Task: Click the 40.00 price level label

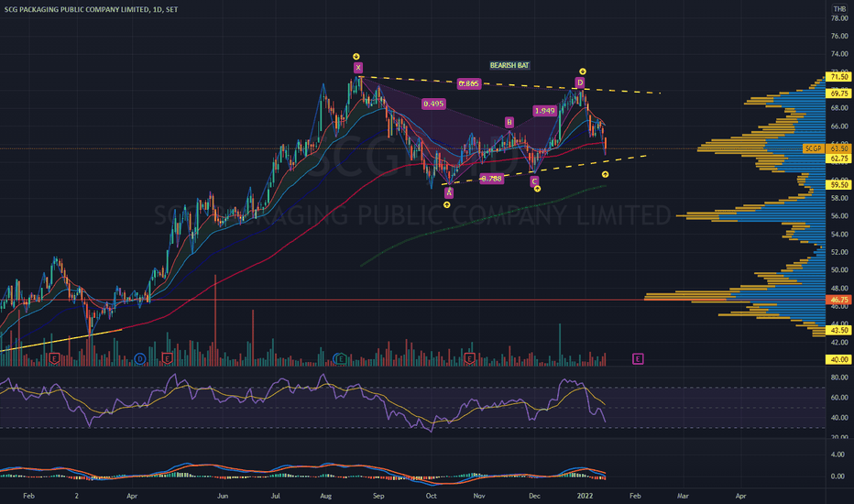Action: [x=838, y=359]
